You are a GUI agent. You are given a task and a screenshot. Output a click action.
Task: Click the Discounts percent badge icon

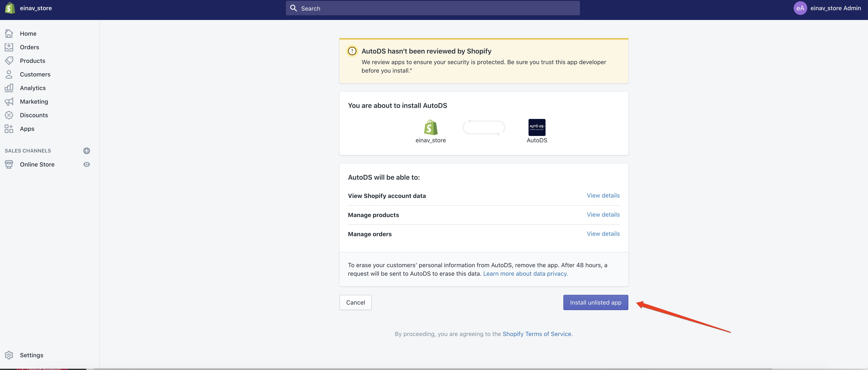[9, 115]
